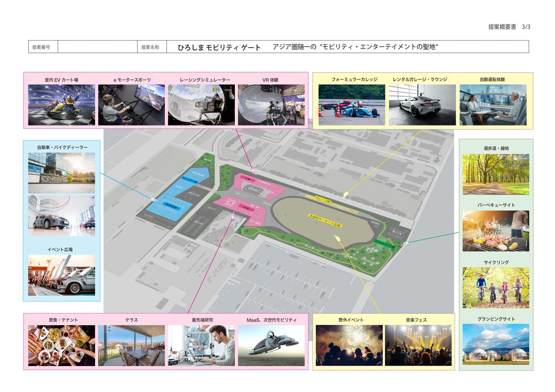Open the MaaS、次世代モビリティ flying vehicle image
The width and height of the screenshot is (555, 392).
click(271, 345)
